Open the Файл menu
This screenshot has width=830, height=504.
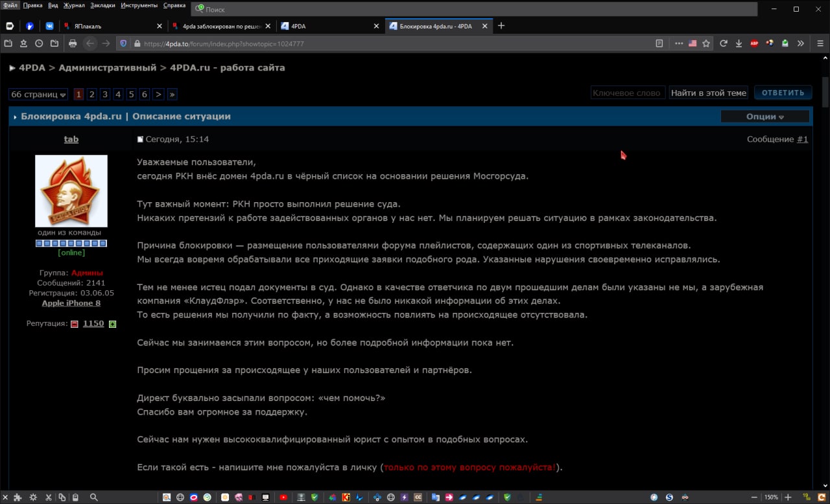click(x=10, y=5)
